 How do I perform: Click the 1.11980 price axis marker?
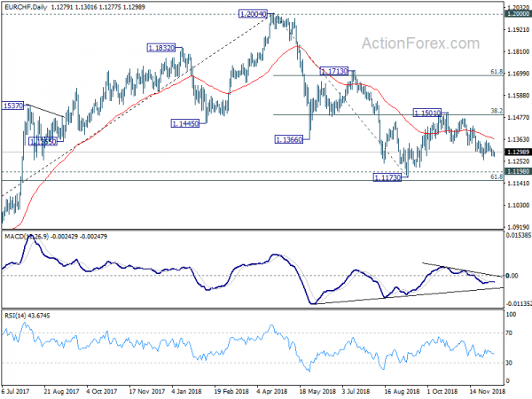coord(518,171)
